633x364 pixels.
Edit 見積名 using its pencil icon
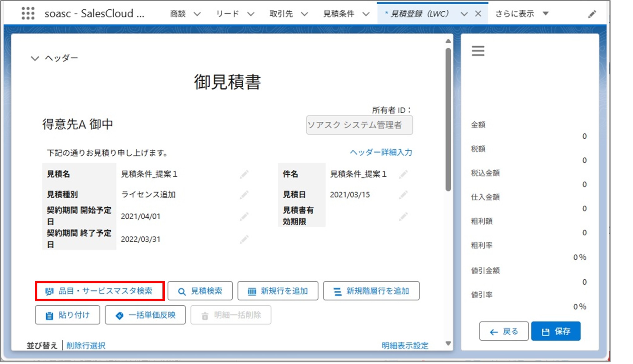245,174
